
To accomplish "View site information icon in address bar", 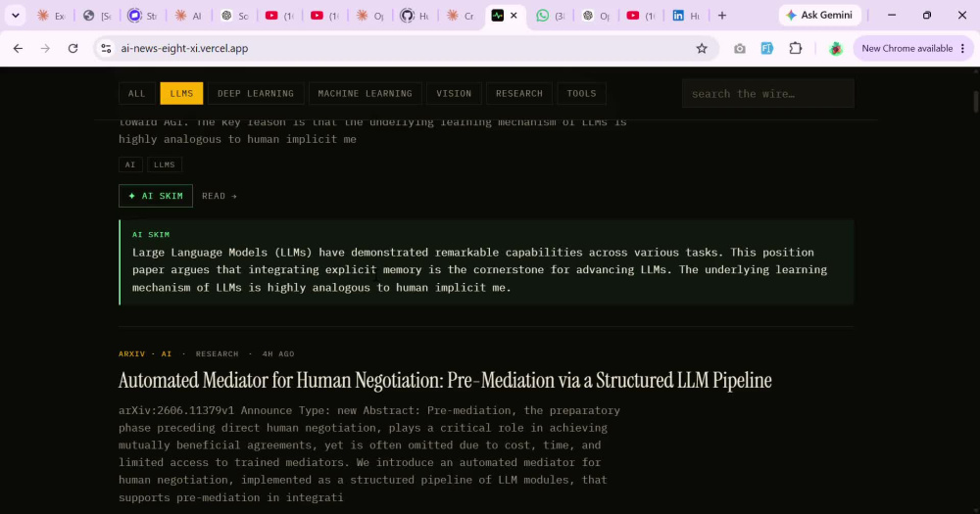I will point(106,48).
